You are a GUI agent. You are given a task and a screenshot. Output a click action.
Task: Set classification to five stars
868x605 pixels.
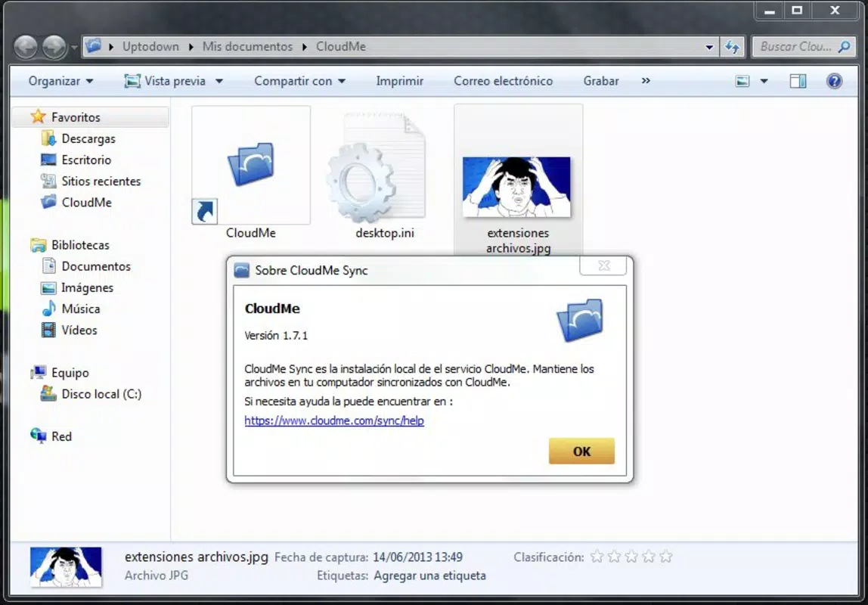point(666,557)
